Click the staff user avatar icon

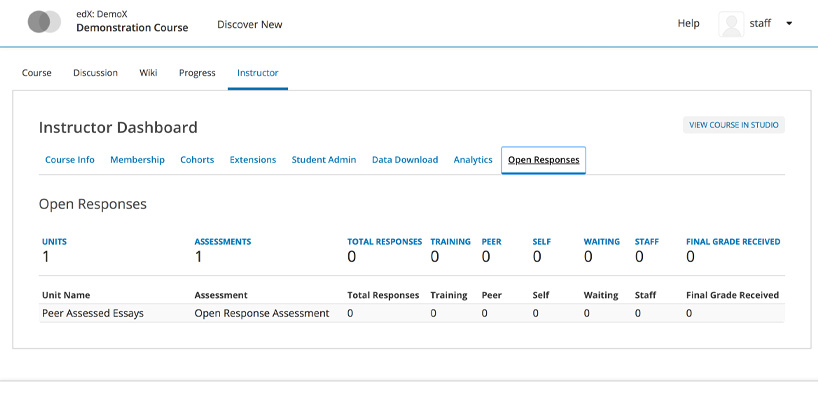(731, 24)
